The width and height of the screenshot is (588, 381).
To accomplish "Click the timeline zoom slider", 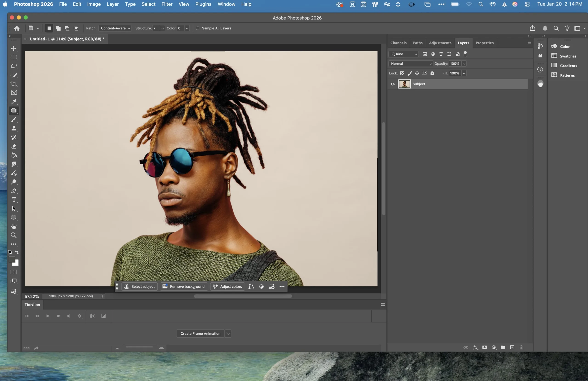I will tap(139, 347).
